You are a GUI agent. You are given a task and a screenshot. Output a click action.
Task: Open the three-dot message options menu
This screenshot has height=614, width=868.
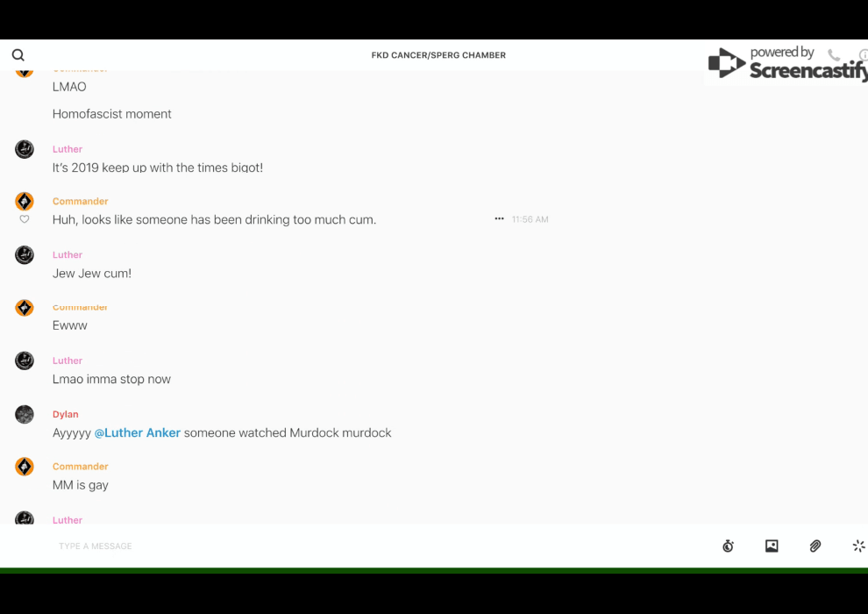click(499, 219)
